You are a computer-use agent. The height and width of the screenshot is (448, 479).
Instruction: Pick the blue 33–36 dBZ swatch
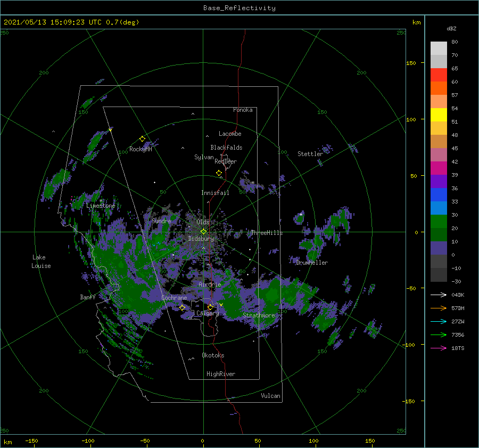[439, 194]
